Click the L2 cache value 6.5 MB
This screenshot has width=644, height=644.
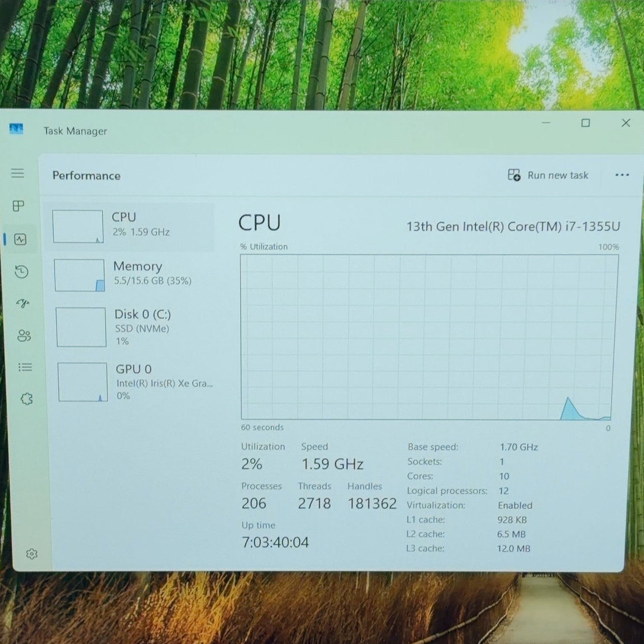point(511,534)
